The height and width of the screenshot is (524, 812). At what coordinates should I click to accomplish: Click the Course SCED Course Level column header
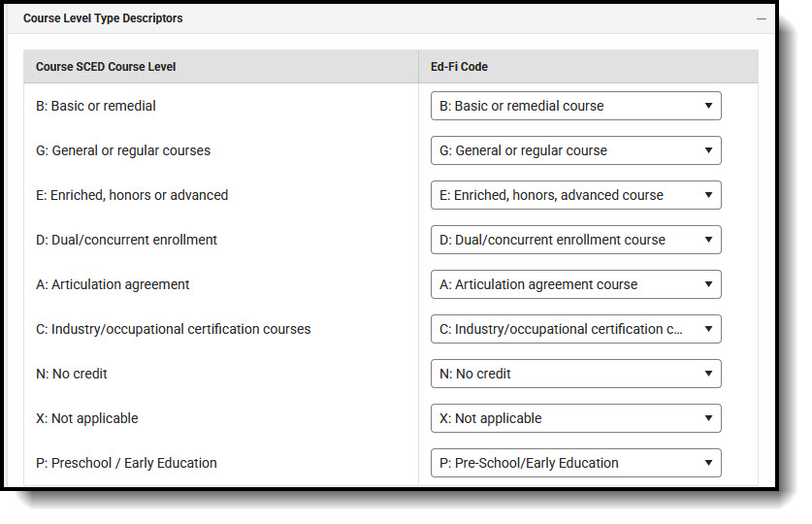click(106, 67)
